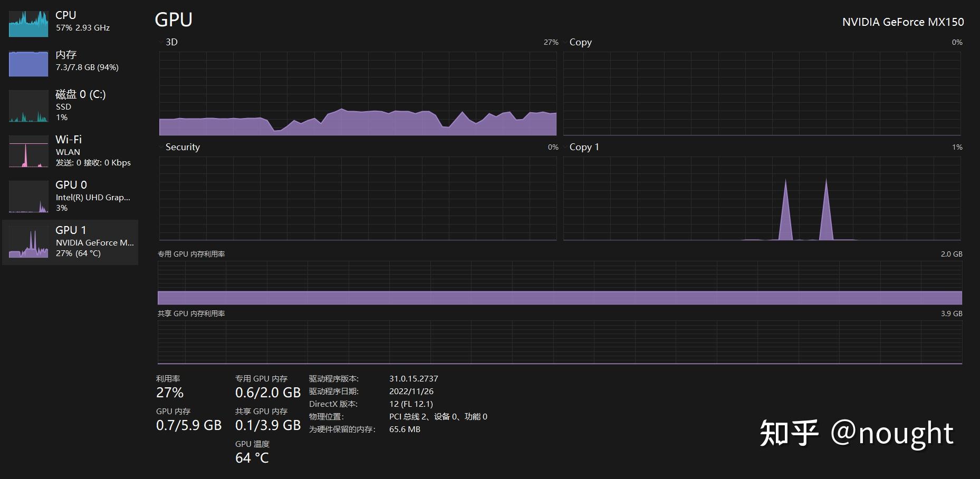Select the 磁盘 0 (C:) graph thumbnail
The width and height of the screenshot is (980, 479).
28,106
